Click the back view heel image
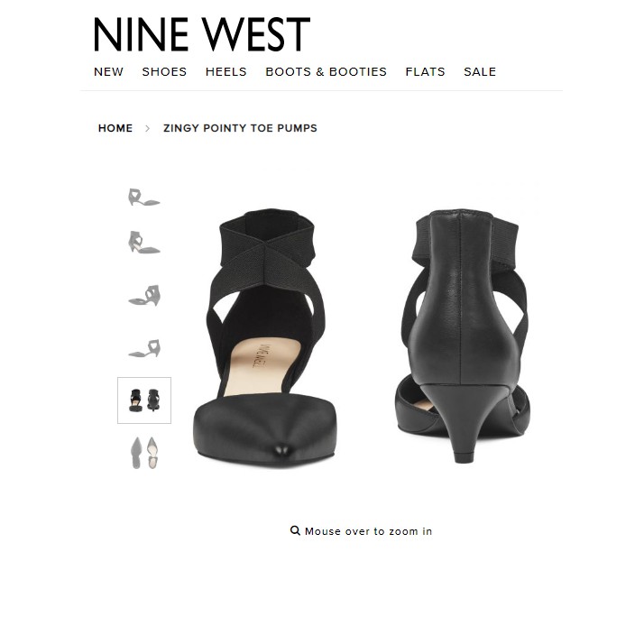 (464, 336)
